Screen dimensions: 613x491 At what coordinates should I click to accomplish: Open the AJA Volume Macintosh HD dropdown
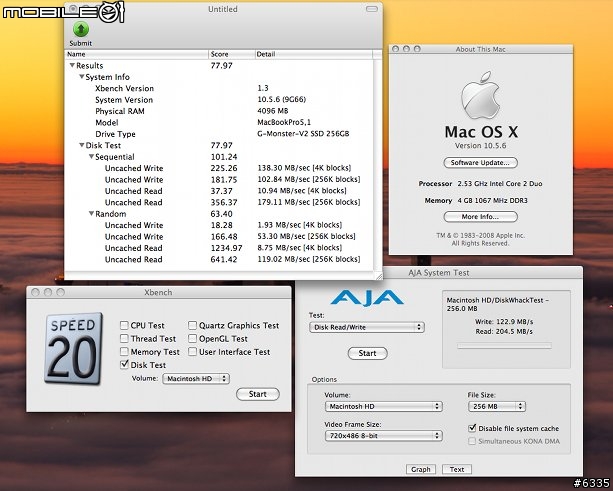(x=384, y=407)
